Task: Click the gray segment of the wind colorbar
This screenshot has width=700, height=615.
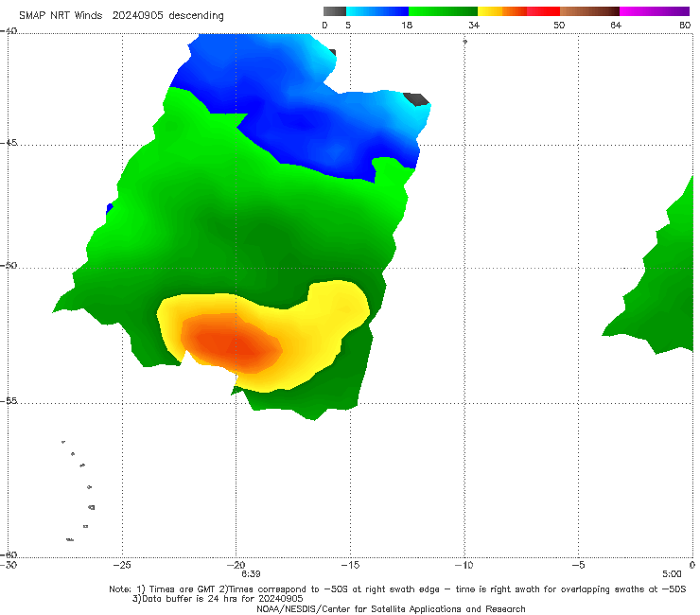Action: (x=334, y=11)
